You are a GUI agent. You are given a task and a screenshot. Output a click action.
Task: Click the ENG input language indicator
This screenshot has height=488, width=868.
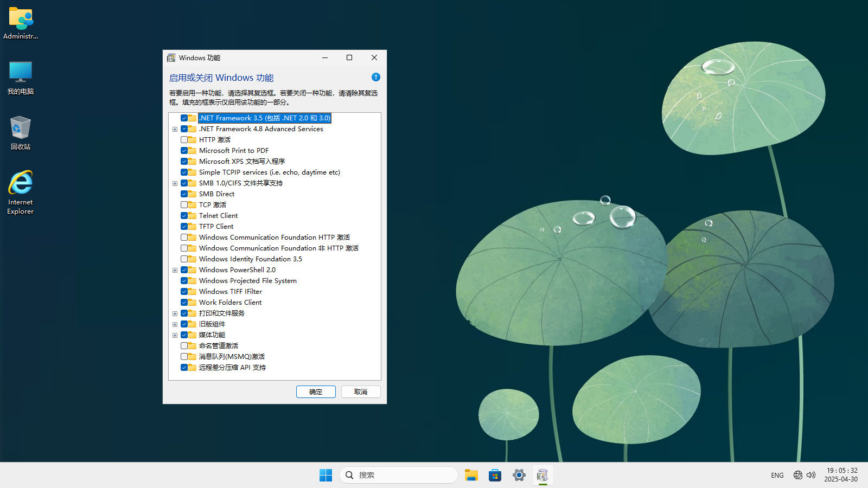pos(777,475)
